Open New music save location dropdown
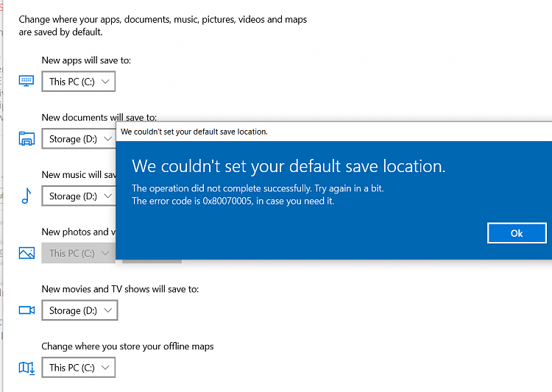Image resolution: width=552 pixels, height=392 pixels. pyautogui.click(x=79, y=196)
